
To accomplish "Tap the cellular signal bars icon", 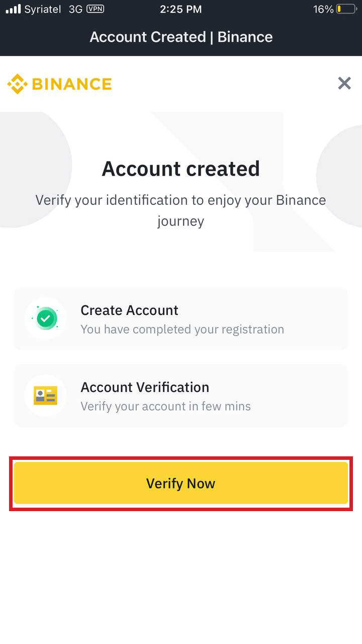I will coord(13,9).
